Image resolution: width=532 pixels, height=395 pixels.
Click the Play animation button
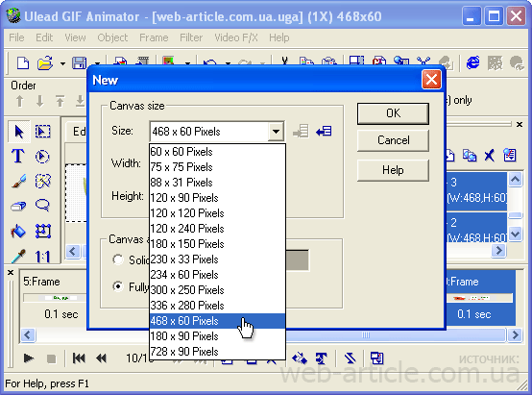pyautogui.click(x=29, y=358)
